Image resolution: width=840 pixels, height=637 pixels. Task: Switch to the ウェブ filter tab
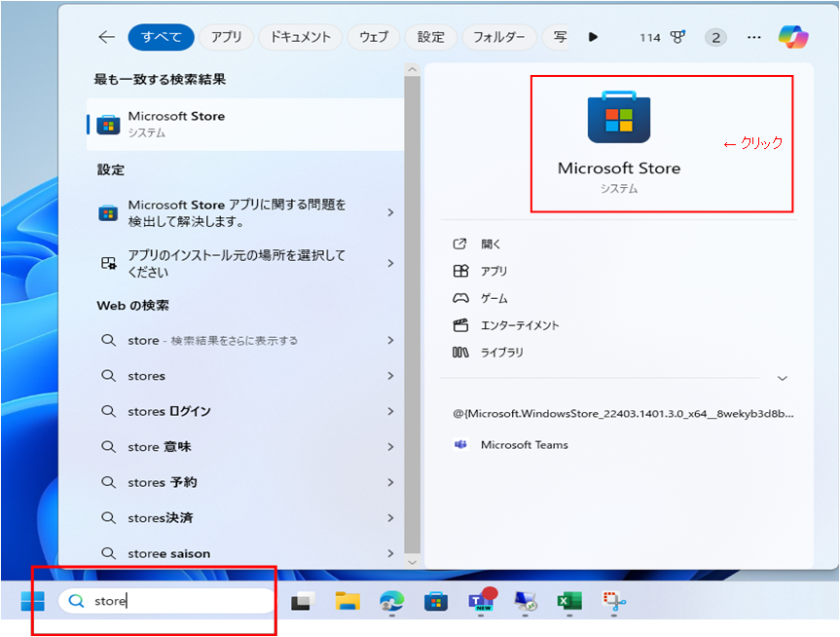coord(374,37)
